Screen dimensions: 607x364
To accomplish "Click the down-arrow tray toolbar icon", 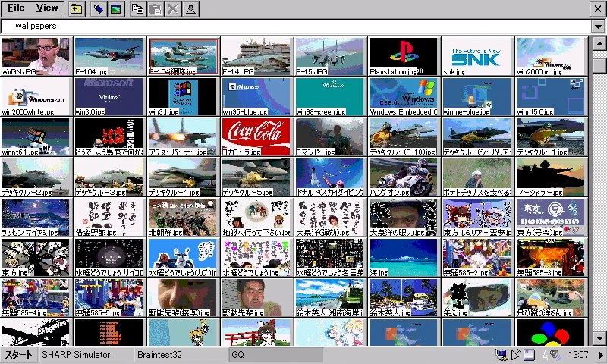I will pos(190,8).
